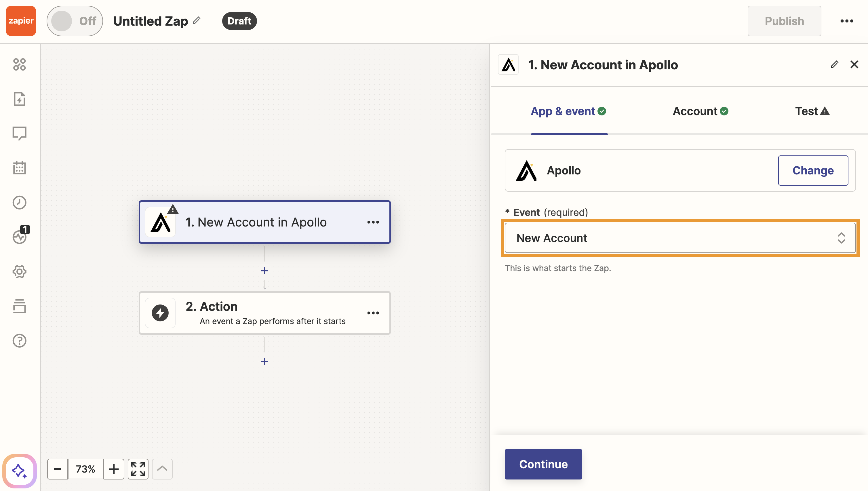This screenshot has height=491, width=868.
Task: Click the lightning action icon in step 2
Action: pos(160,313)
